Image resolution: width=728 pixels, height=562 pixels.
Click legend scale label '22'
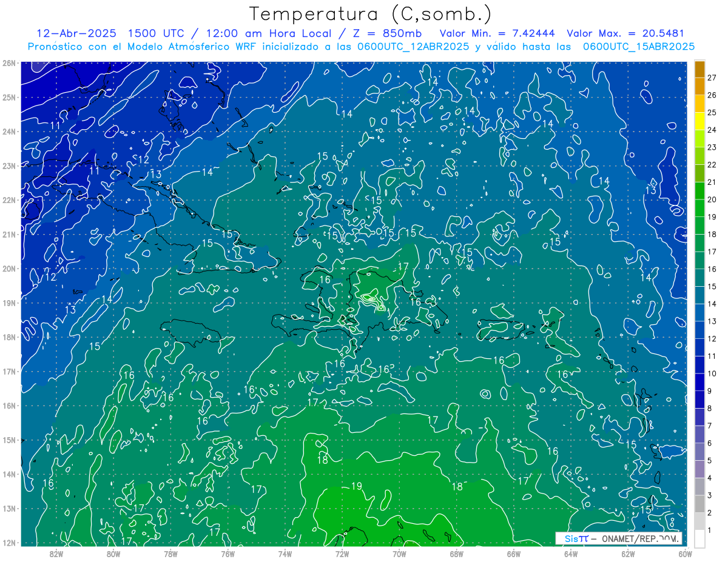click(712, 164)
